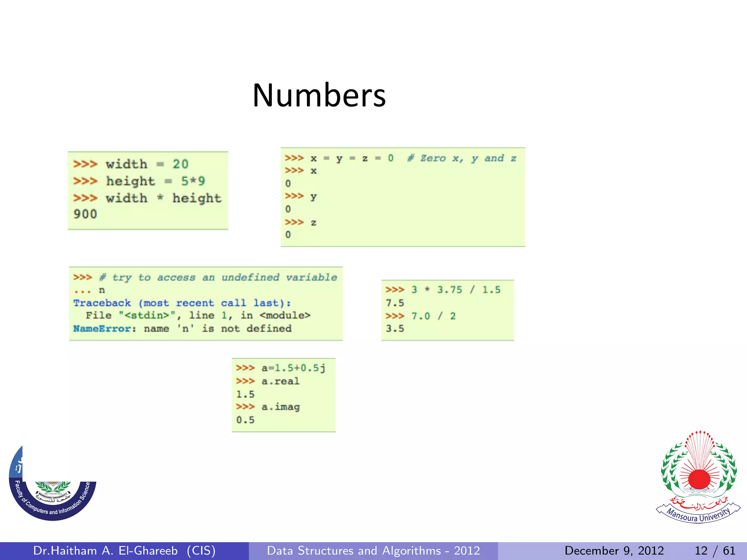Click the 'File "<stdin>", line 1, in <module>' line
The image size is (747, 560).
198,315
